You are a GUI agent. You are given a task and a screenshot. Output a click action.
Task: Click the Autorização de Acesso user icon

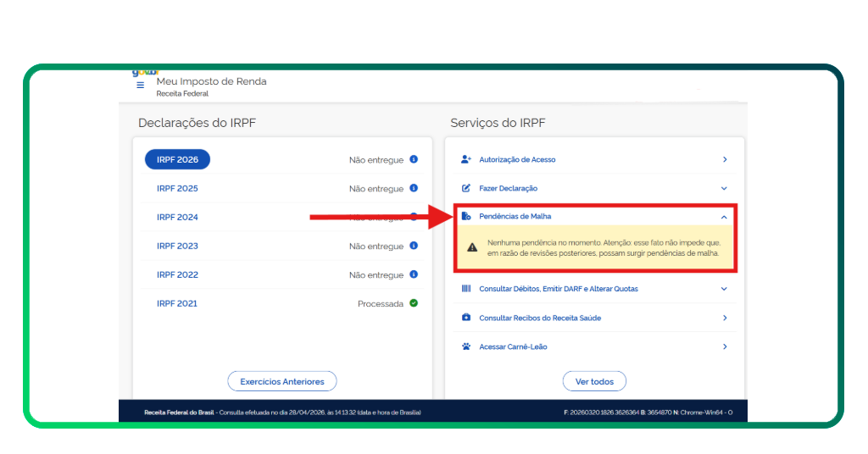pyautogui.click(x=466, y=159)
